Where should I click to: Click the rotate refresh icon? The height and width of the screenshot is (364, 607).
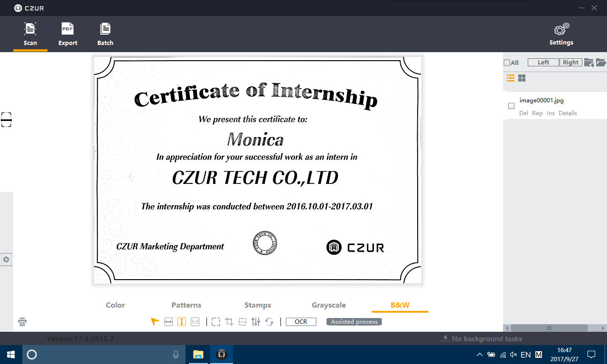pyautogui.click(x=269, y=322)
